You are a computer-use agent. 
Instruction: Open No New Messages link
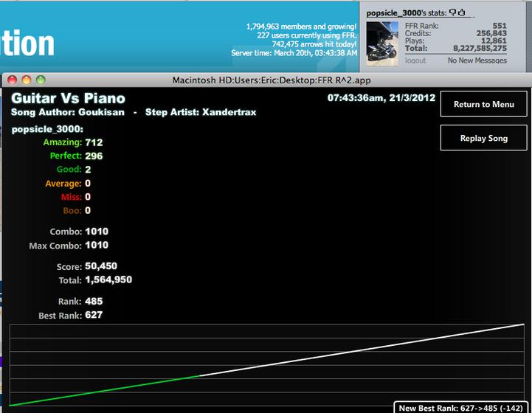pyautogui.click(x=477, y=60)
